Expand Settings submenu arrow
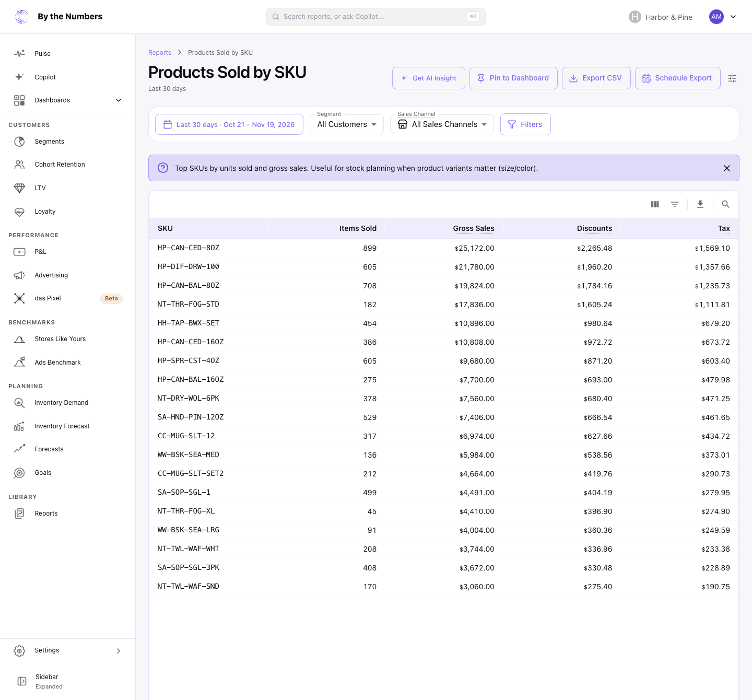The height and width of the screenshot is (700, 752). (x=119, y=651)
